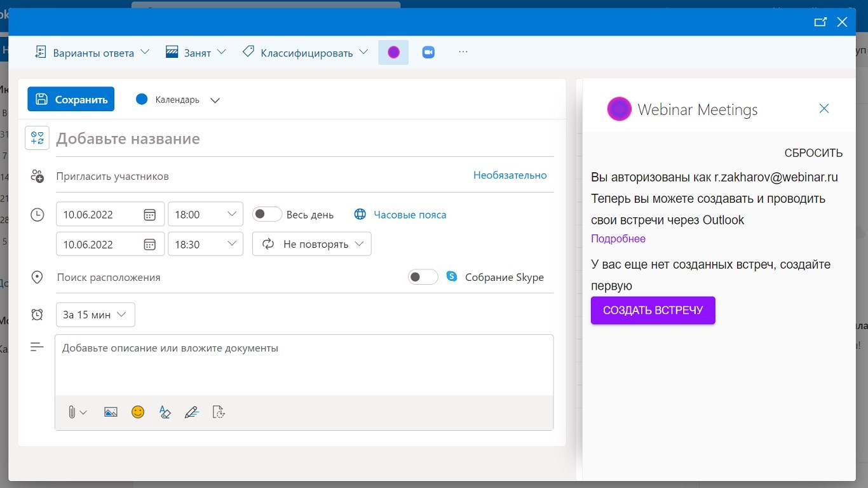Click the attach file paperclip icon
Screen dimensions: 868x488
[72, 412]
